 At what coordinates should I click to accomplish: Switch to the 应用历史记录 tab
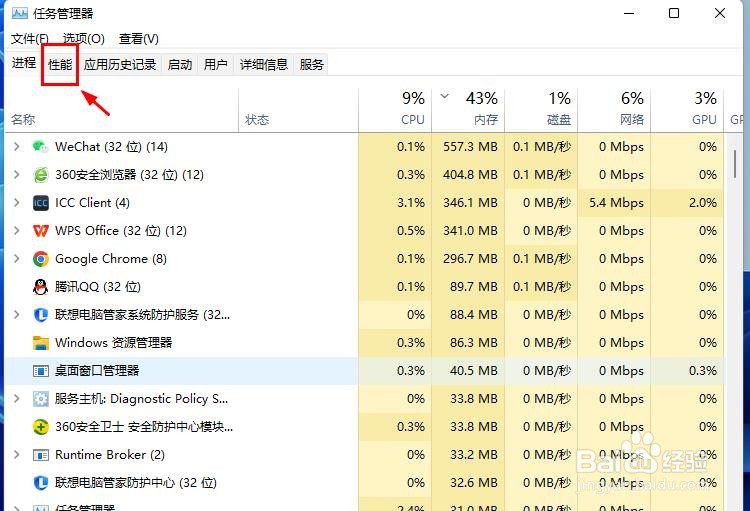point(120,64)
